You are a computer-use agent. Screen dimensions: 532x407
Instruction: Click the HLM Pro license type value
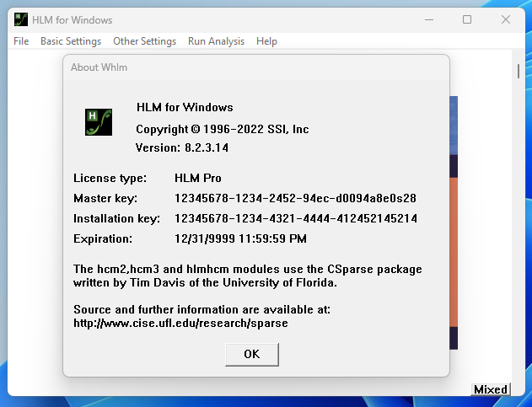point(198,178)
